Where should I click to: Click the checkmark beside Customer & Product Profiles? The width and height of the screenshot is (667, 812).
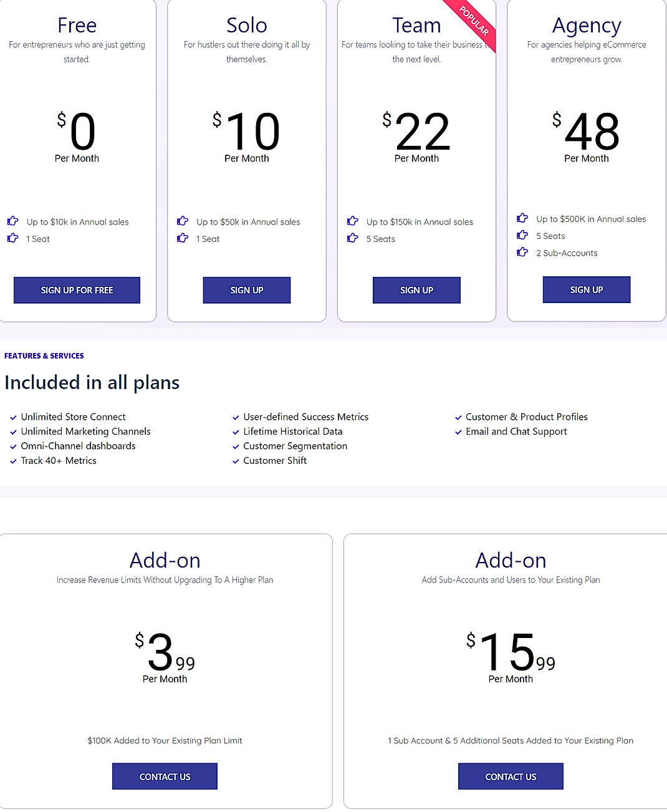click(x=458, y=417)
